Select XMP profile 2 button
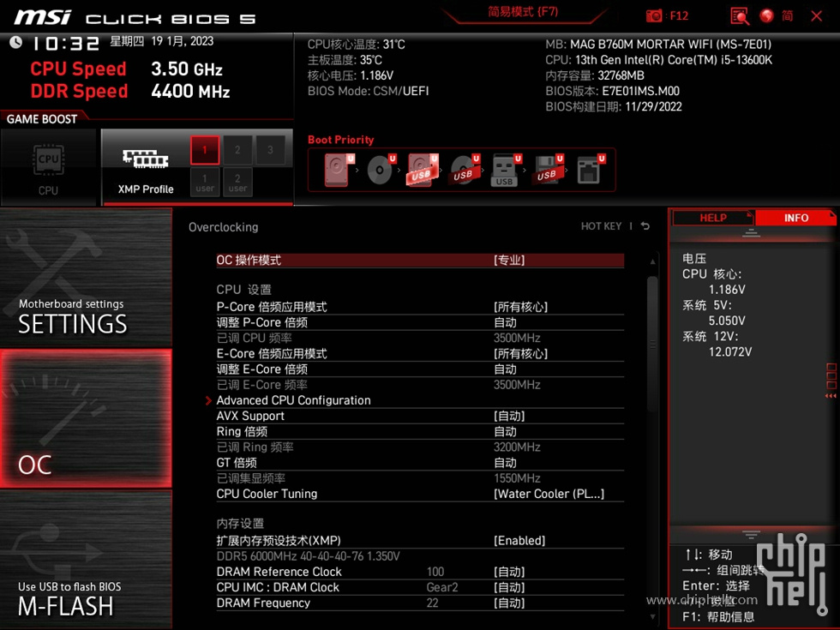Image resolution: width=840 pixels, height=630 pixels. [237, 150]
